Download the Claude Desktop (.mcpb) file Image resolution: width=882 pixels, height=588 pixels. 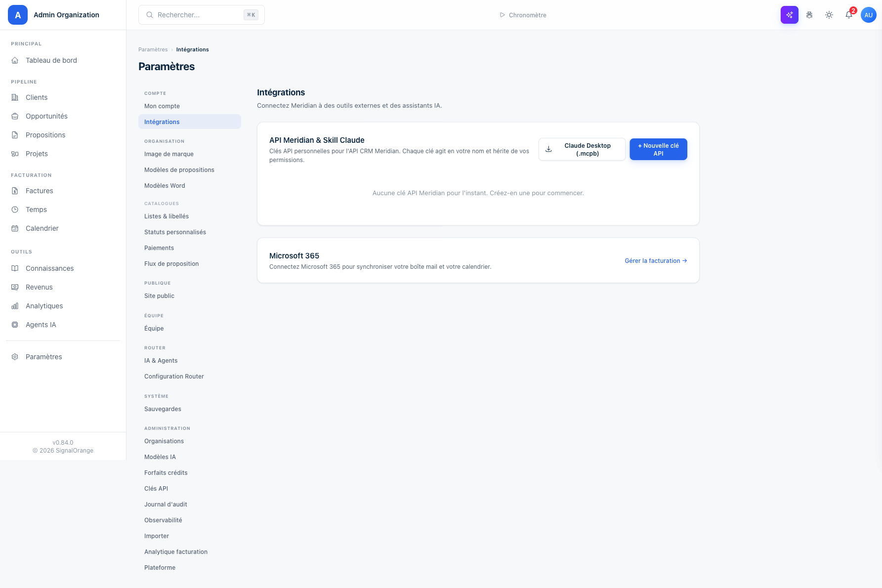click(582, 149)
